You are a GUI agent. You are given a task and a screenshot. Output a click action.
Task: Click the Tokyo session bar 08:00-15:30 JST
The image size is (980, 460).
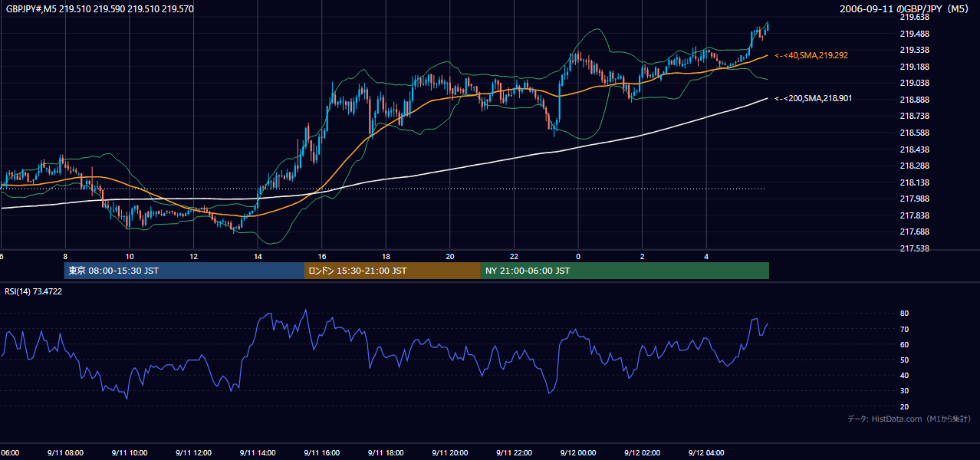pyautogui.click(x=184, y=271)
